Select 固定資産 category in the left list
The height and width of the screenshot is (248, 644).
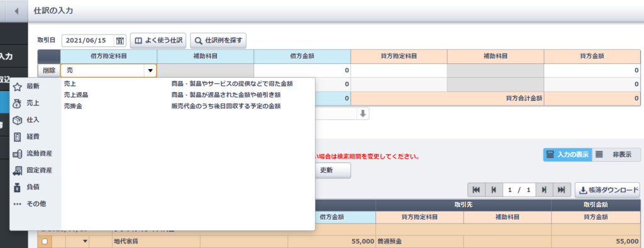(x=40, y=170)
